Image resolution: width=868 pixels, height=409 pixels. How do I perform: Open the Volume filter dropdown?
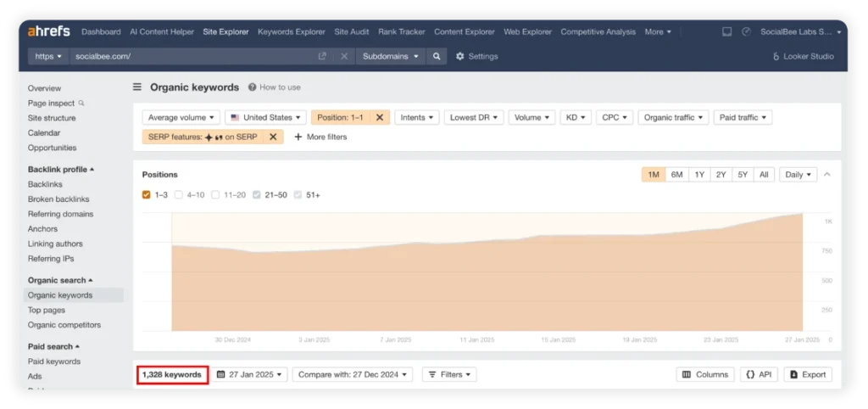click(532, 117)
